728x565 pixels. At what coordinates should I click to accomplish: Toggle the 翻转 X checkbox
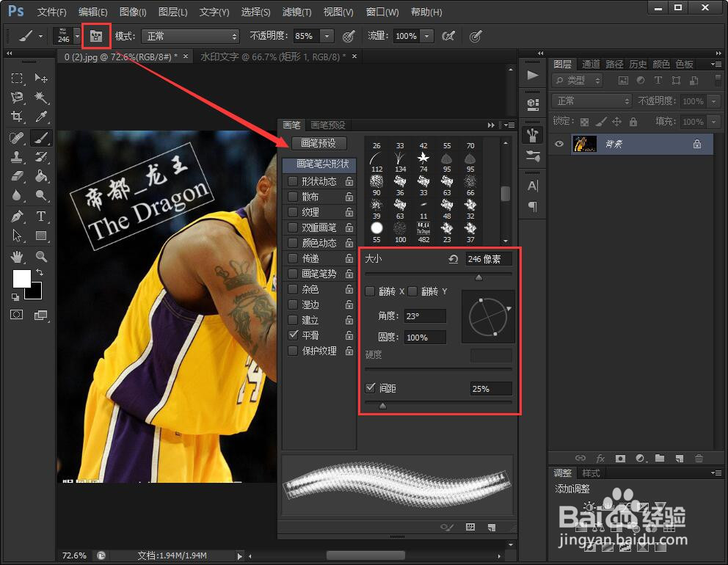[370, 291]
